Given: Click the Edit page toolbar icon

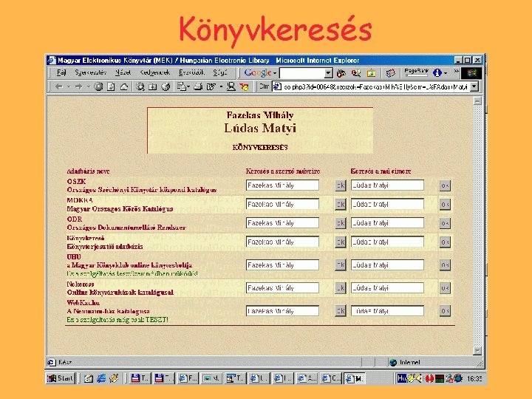Looking at the screenshot, I should (x=211, y=87).
